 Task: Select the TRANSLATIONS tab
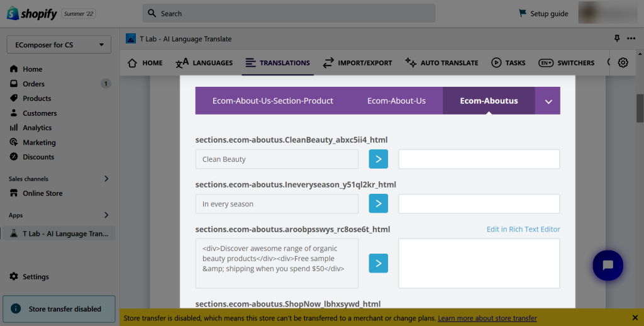click(277, 63)
